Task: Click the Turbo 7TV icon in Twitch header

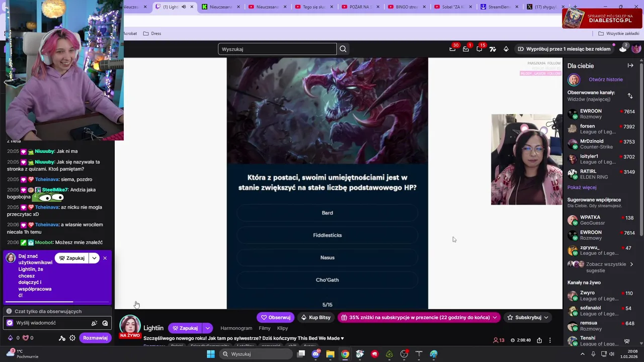Action: (493, 49)
